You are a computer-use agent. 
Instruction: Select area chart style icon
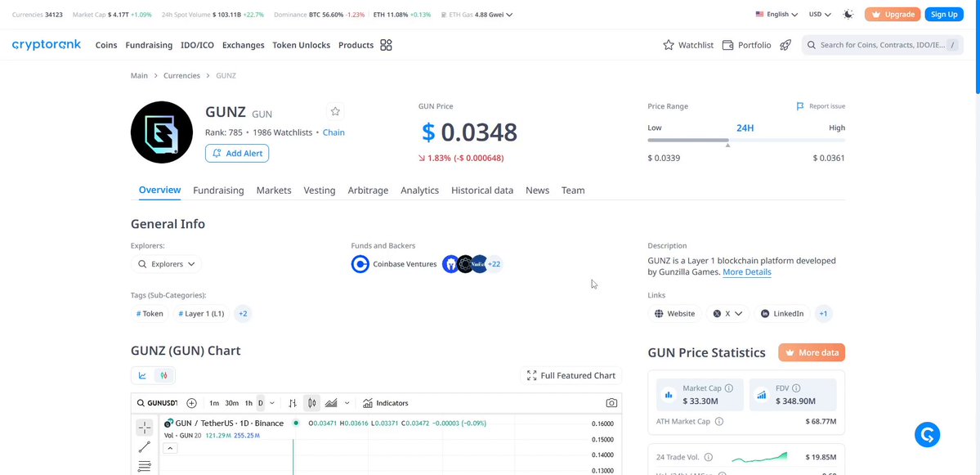tap(331, 403)
